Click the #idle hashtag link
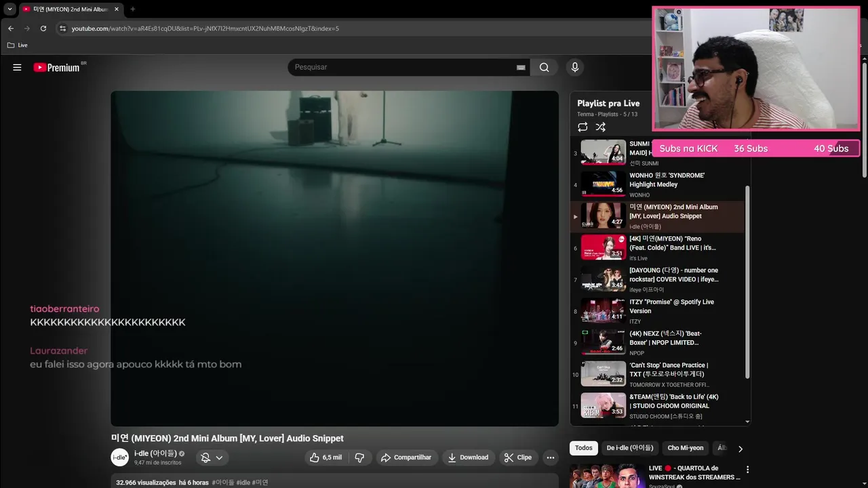 [243, 483]
